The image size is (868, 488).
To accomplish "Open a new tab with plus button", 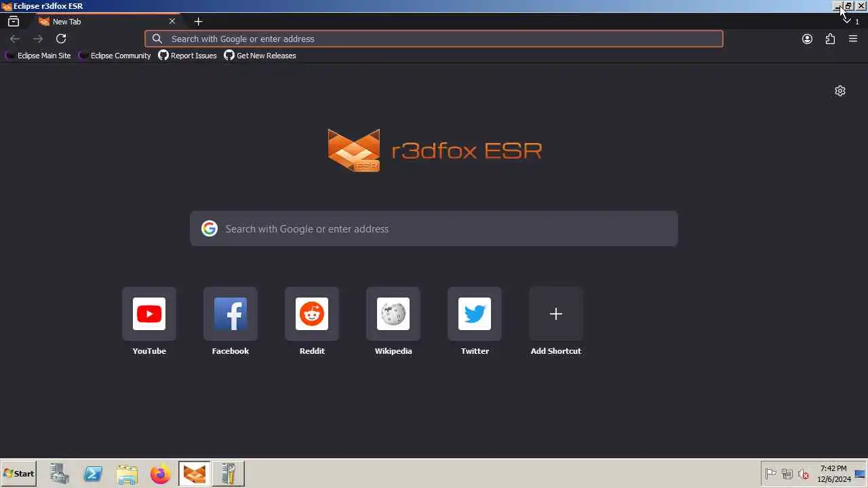I will [198, 21].
